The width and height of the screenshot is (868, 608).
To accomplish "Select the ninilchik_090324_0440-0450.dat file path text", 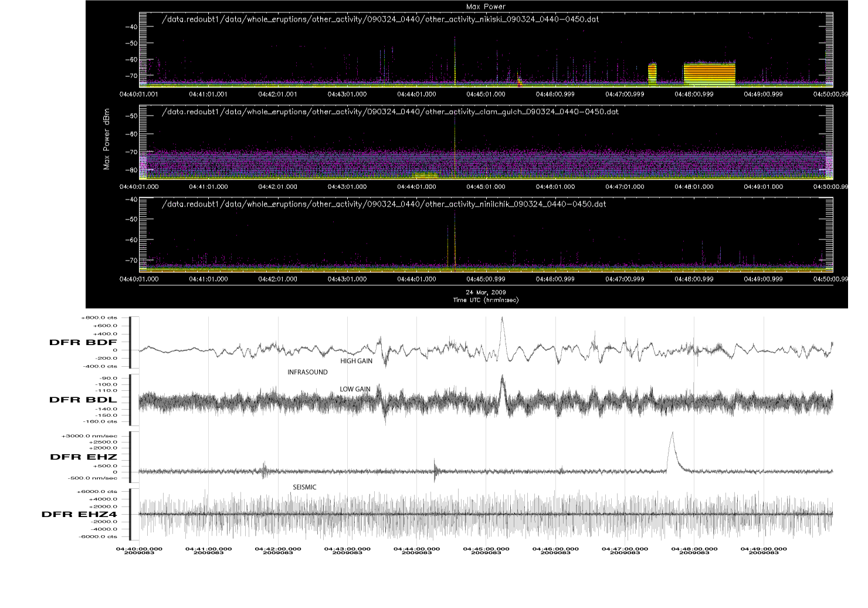I will click(x=384, y=204).
